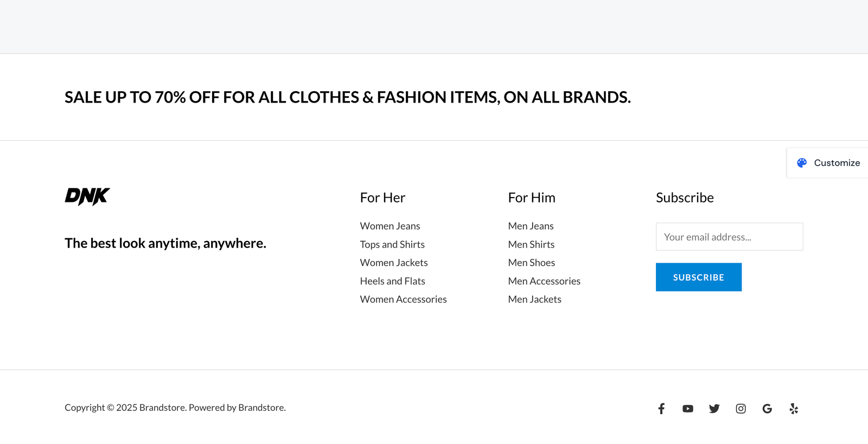The height and width of the screenshot is (444, 868).
Task: Open the Women Jeans link
Action: coord(390,226)
